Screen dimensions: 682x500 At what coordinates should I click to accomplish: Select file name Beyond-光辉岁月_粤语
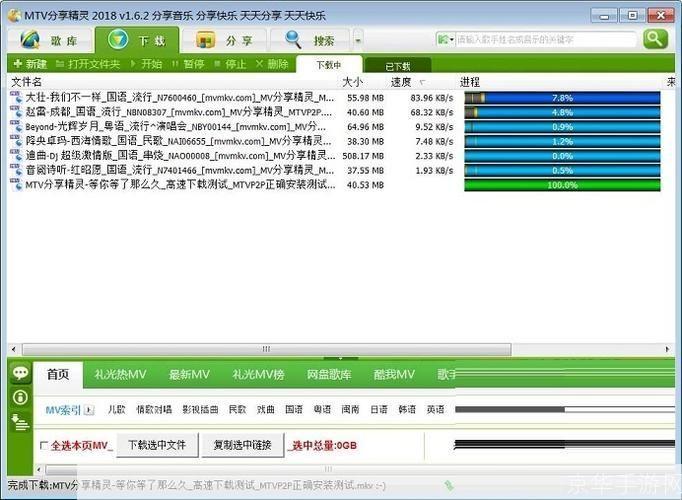[x=175, y=127]
